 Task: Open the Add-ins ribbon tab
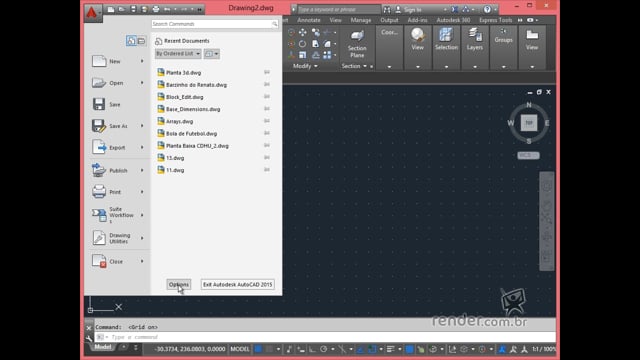coord(418,20)
